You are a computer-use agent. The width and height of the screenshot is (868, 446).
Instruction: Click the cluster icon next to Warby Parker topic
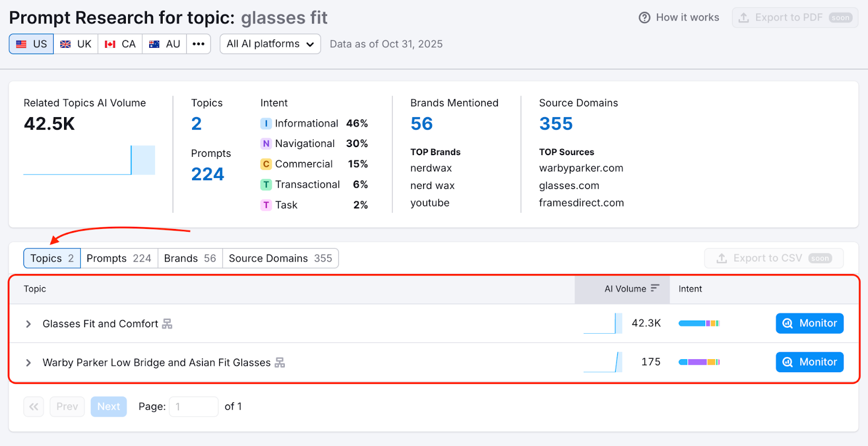(279, 362)
